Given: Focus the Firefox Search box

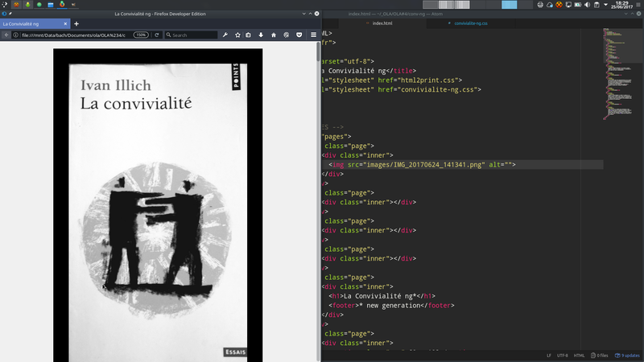Looking at the screenshot, I should tap(191, 35).
